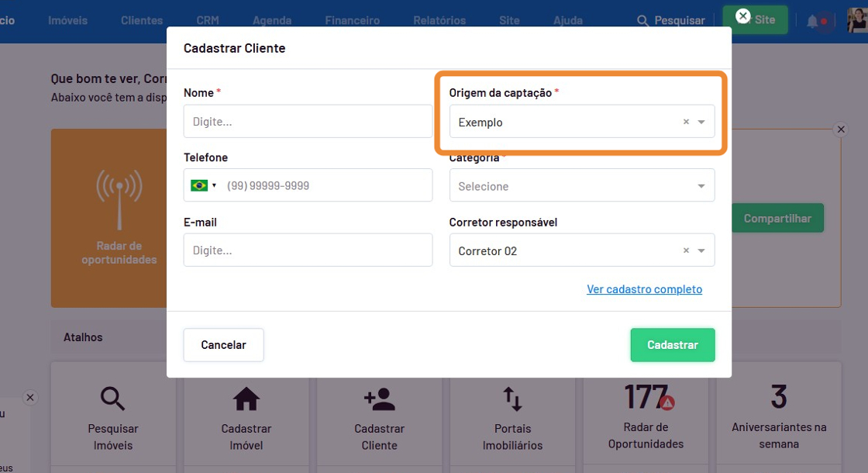Clear the Origem da captação selection
The image size is (868, 473).
[686, 123]
